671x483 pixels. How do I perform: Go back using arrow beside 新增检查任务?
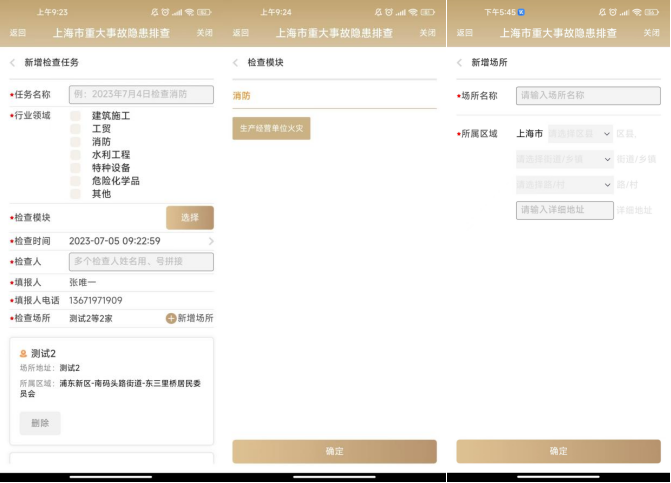point(13,63)
